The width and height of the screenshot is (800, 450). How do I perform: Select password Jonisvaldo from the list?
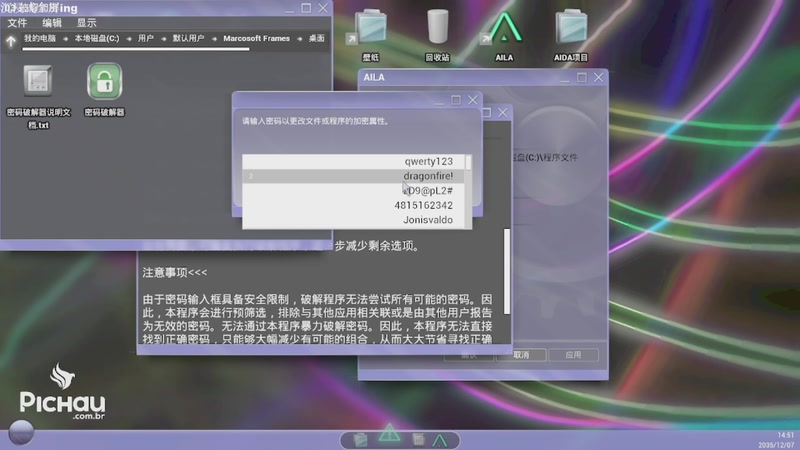pyautogui.click(x=353, y=220)
